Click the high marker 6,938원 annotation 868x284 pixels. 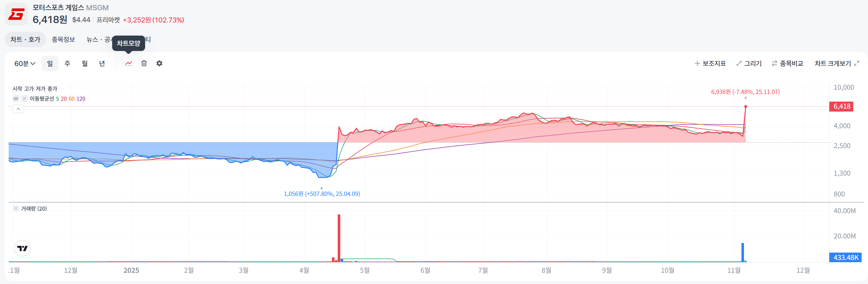click(745, 92)
